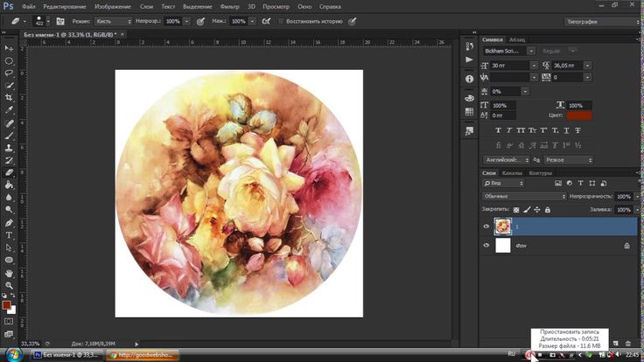Select the Horizontal Type tool

9,235
